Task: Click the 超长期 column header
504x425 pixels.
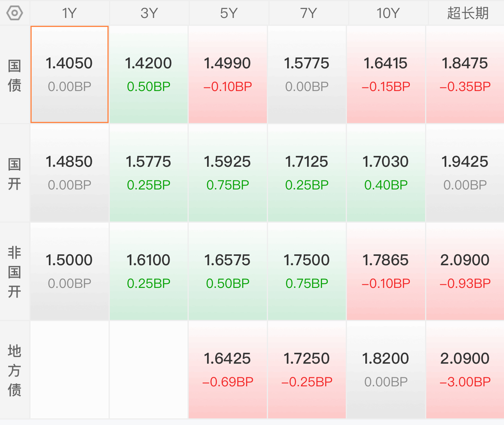Action: (x=467, y=13)
